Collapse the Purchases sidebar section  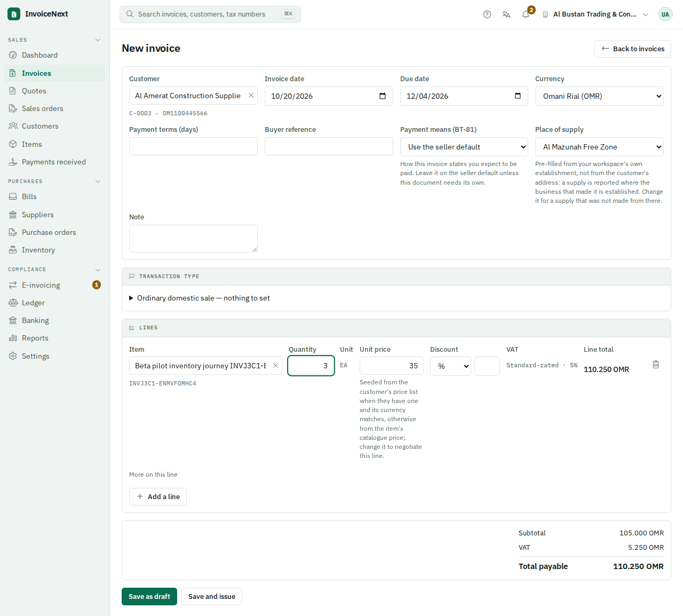coord(98,181)
